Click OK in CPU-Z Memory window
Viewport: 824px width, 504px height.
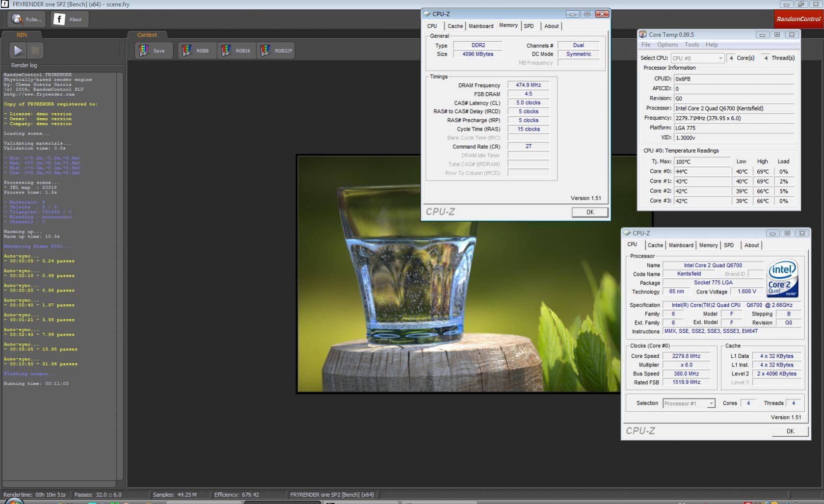tap(590, 212)
